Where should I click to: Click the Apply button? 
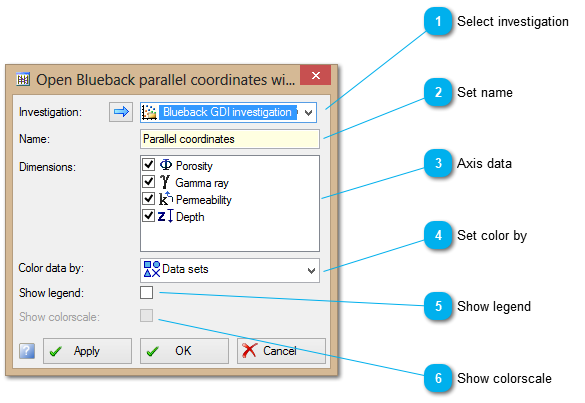click(x=87, y=351)
